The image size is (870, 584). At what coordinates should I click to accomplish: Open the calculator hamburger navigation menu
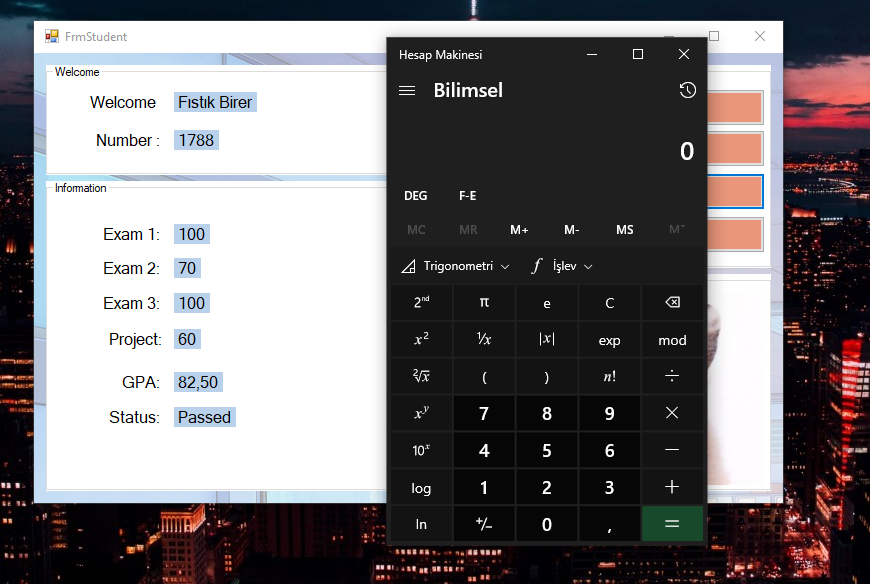(407, 90)
